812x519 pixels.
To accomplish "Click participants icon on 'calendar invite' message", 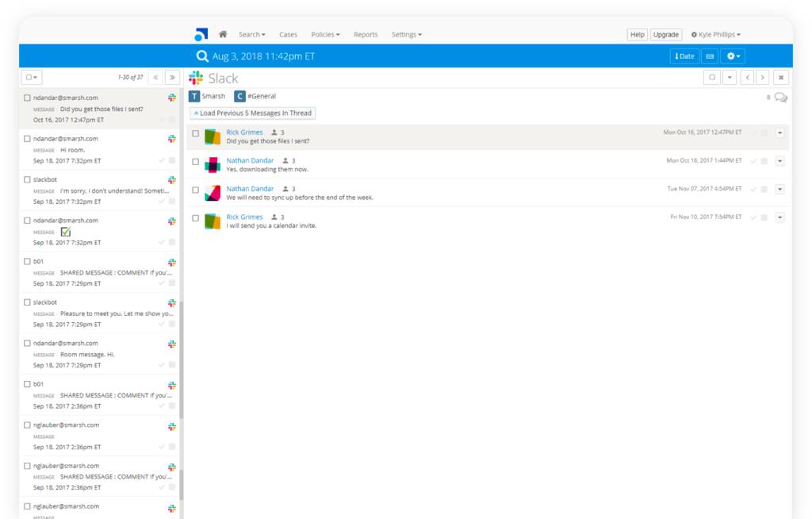I will [274, 217].
